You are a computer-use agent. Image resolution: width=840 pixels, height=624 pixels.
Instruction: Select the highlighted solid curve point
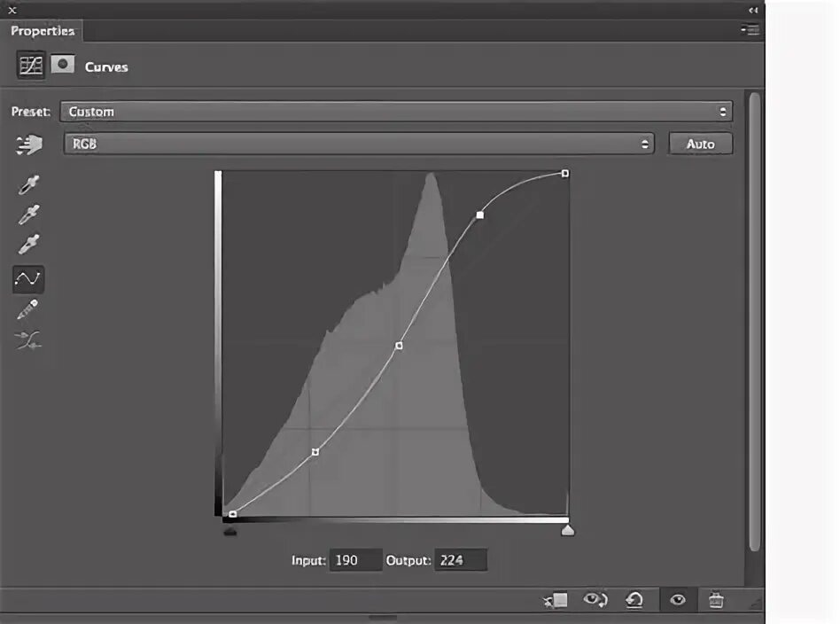[480, 215]
